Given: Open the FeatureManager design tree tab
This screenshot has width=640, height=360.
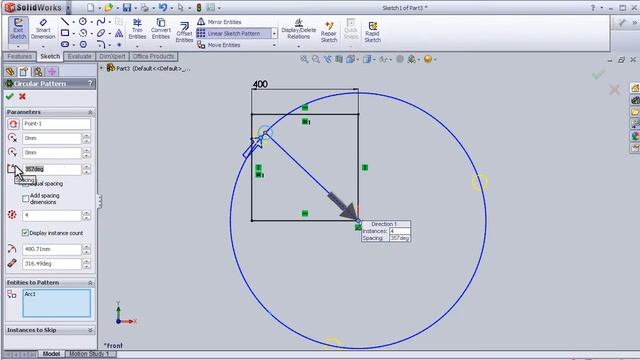Looking at the screenshot, I should 10,72.
